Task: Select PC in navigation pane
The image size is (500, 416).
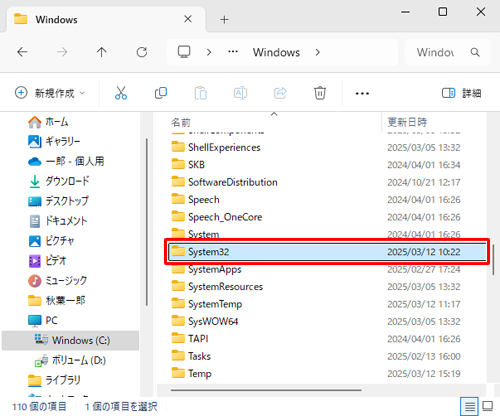Action: click(x=43, y=321)
